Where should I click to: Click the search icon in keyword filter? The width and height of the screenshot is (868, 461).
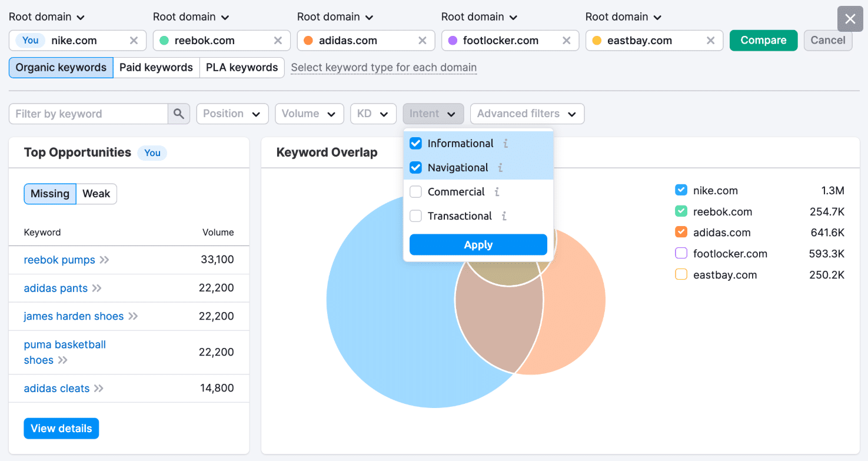(179, 114)
